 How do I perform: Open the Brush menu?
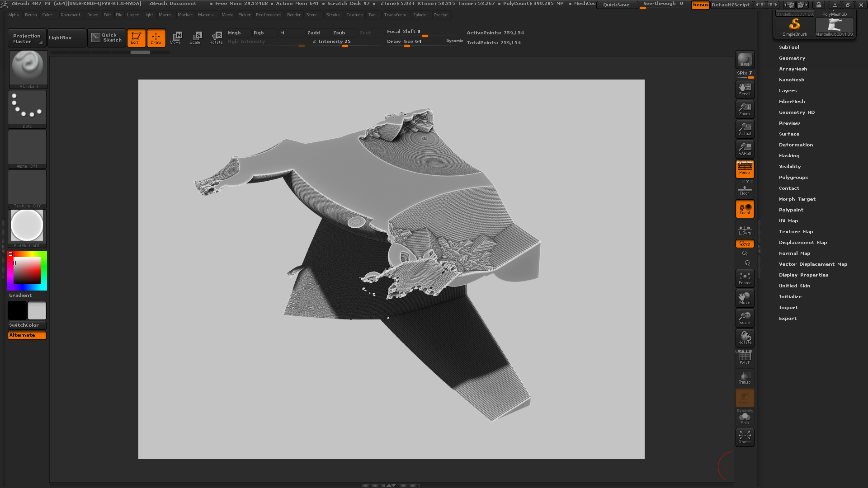tap(31, 15)
